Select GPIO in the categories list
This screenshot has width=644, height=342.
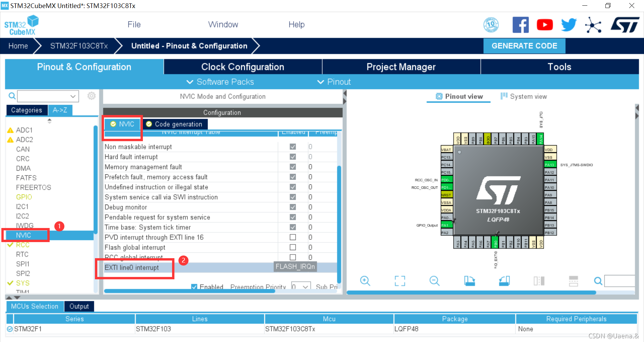coord(24,197)
